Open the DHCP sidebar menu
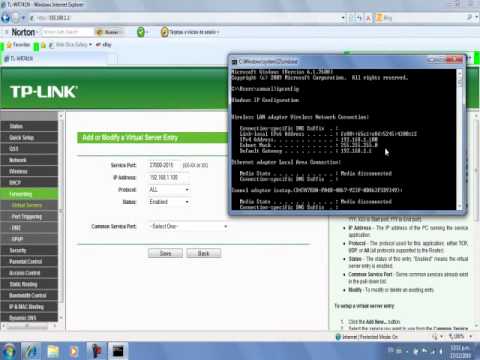Image resolution: width=480 pixels, height=360 pixels. pyautogui.click(x=29, y=183)
